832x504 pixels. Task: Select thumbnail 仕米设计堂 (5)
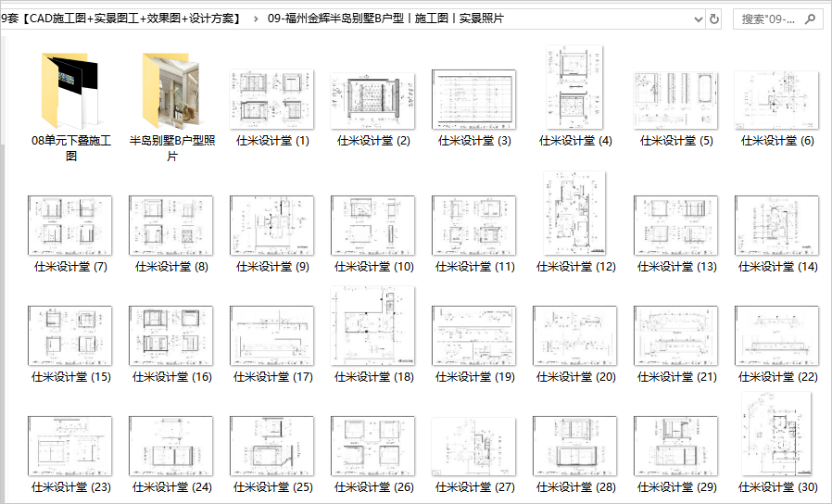(675, 101)
